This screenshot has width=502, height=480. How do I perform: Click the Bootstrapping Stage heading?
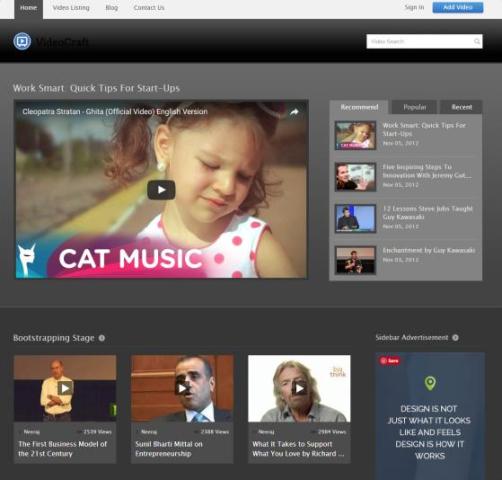tap(54, 338)
